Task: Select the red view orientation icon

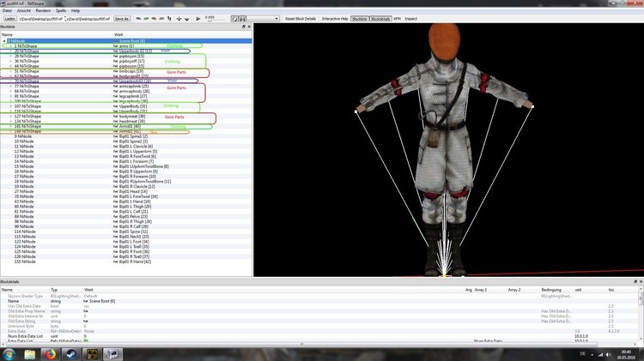Action: point(154,19)
